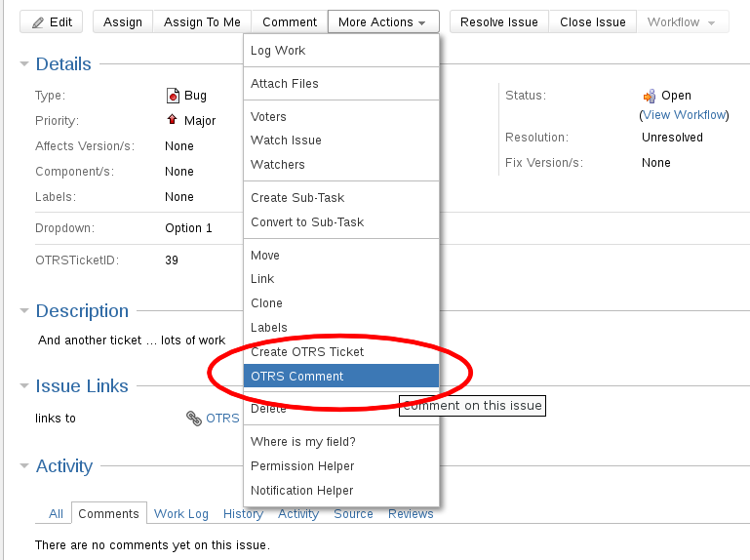Choose Create OTRS Ticket menu item
750x560 pixels.
[x=306, y=351]
